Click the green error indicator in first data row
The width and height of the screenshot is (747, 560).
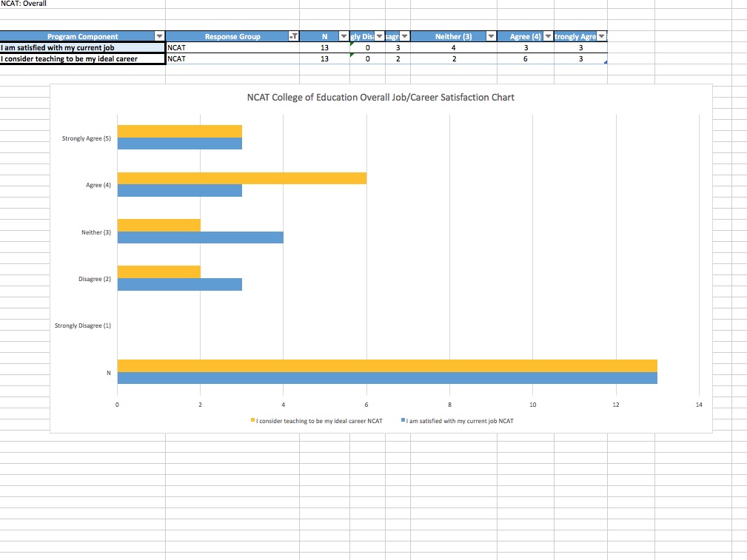[x=352, y=44]
